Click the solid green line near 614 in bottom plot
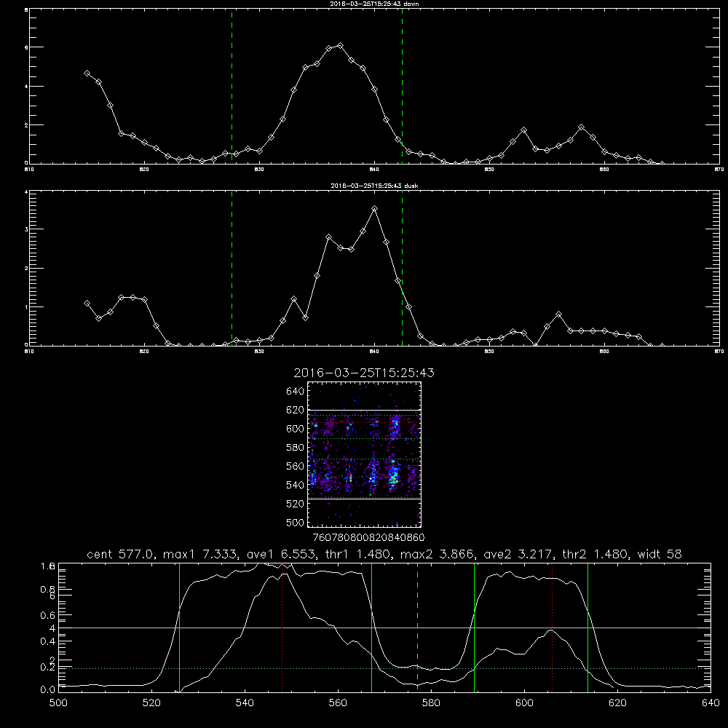Image resolution: width=728 pixels, height=728 pixels. [587, 628]
